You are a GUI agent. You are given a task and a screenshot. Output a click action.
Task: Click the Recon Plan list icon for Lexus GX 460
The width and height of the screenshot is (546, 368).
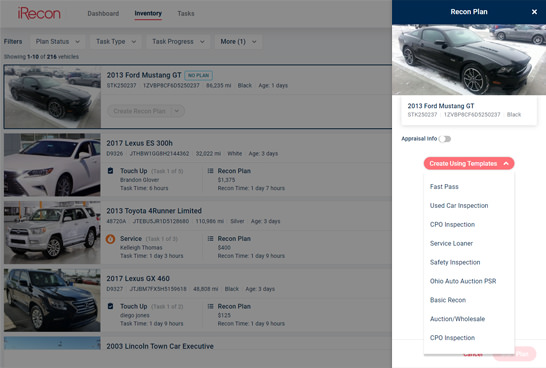210,306
